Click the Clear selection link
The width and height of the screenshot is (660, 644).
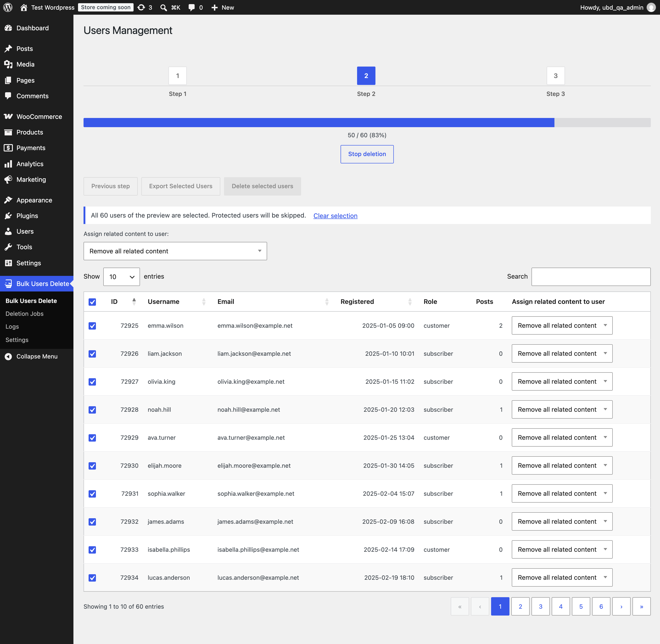pyautogui.click(x=335, y=216)
